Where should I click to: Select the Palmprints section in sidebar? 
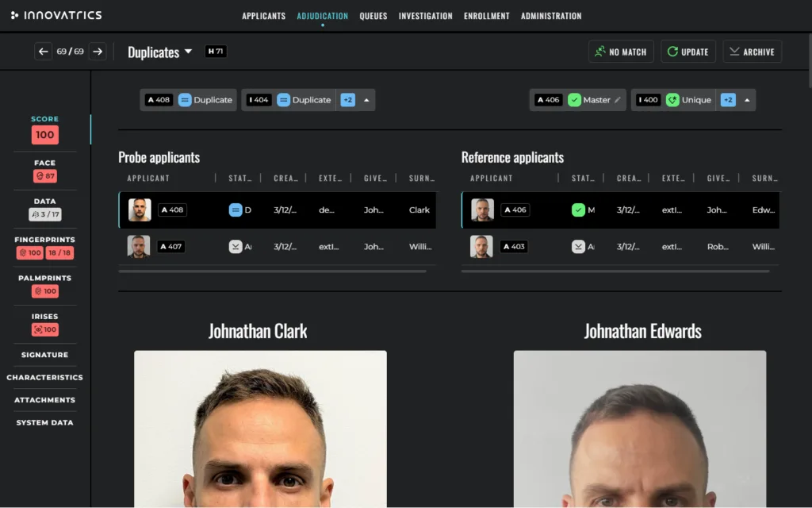pos(45,286)
